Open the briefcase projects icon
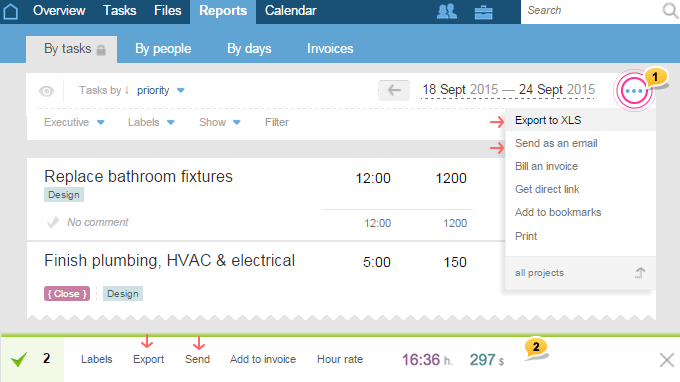Image resolution: width=680 pixels, height=382 pixels. coord(483,12)
